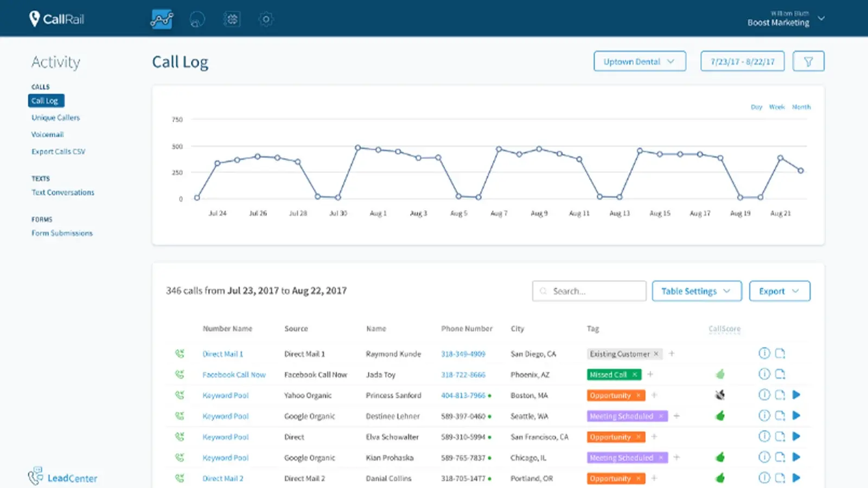Open the Tracking icon, third in the top bar
Image resolution: width=868 pixels, height=488 pixels.
pos(232,20)
